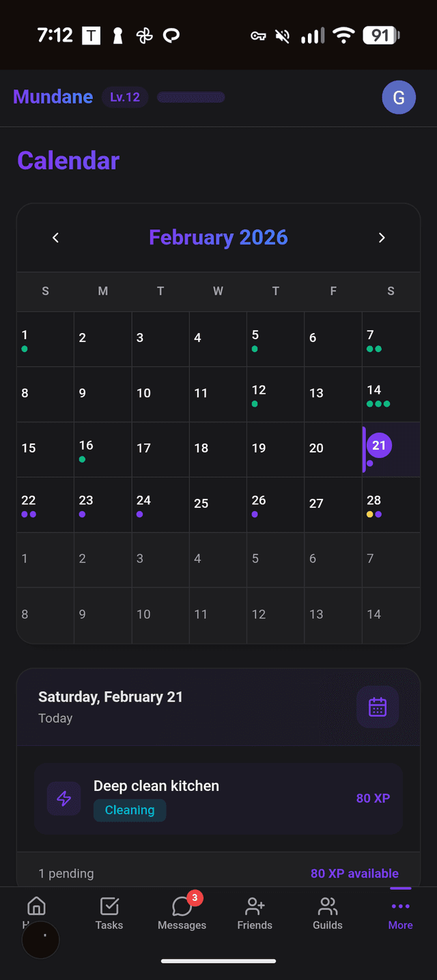Click the 80 XP available link
The image size is (437, 980).
(x=354, y=873)
